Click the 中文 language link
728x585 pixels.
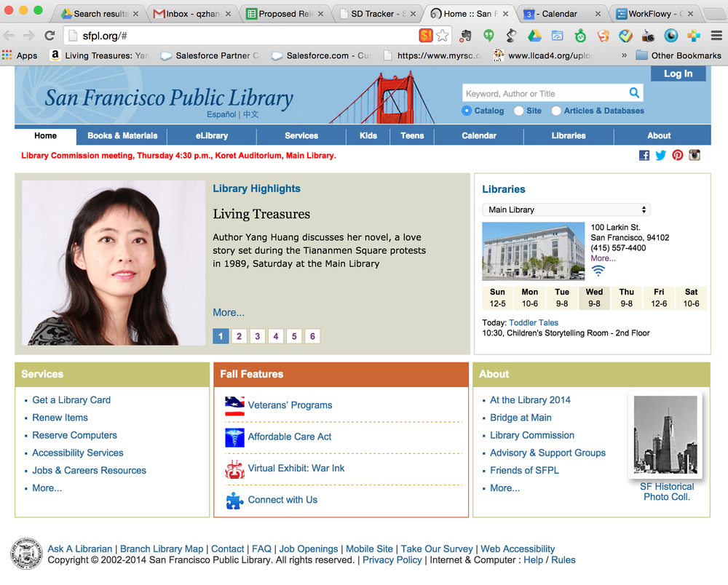coord(250,114)
